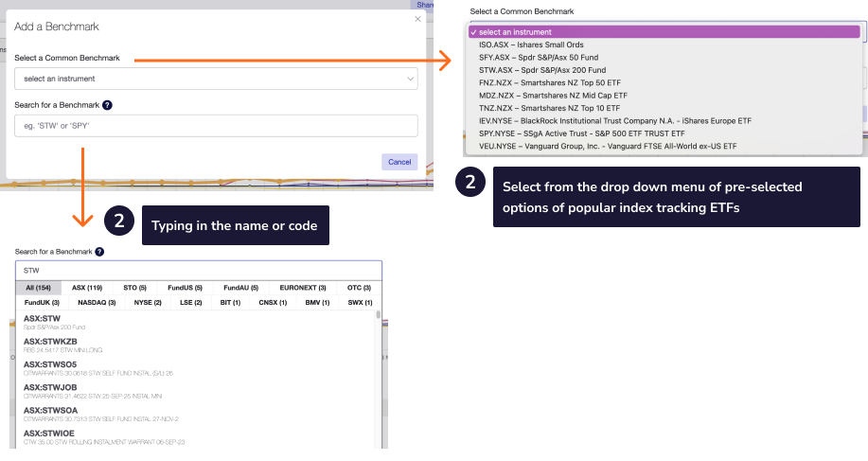868x461 pixels.
Task: Filter results by OTC (3)
Action: 359,288
